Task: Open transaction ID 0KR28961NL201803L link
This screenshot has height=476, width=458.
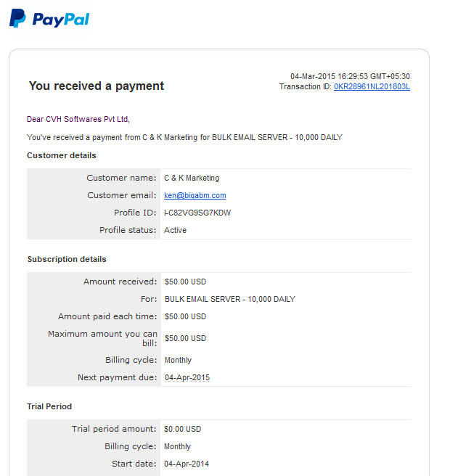Action: 372,87
